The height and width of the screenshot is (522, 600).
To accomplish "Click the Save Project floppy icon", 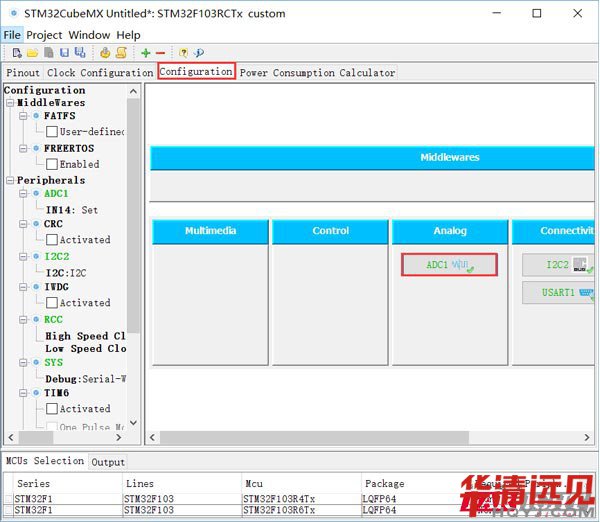I will pyautogui.click(x=64, y=53).
